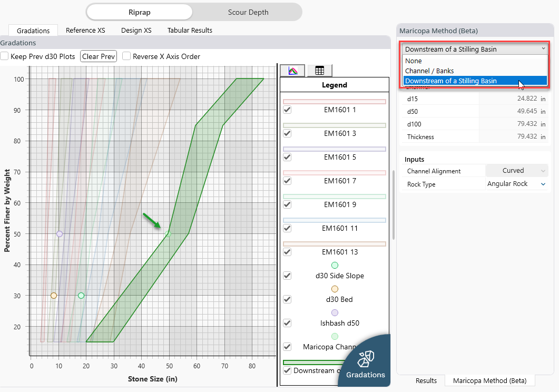Toggle the d30 Bed checkbox
This screenshot has height=392, width=559.
pos(287,299)
